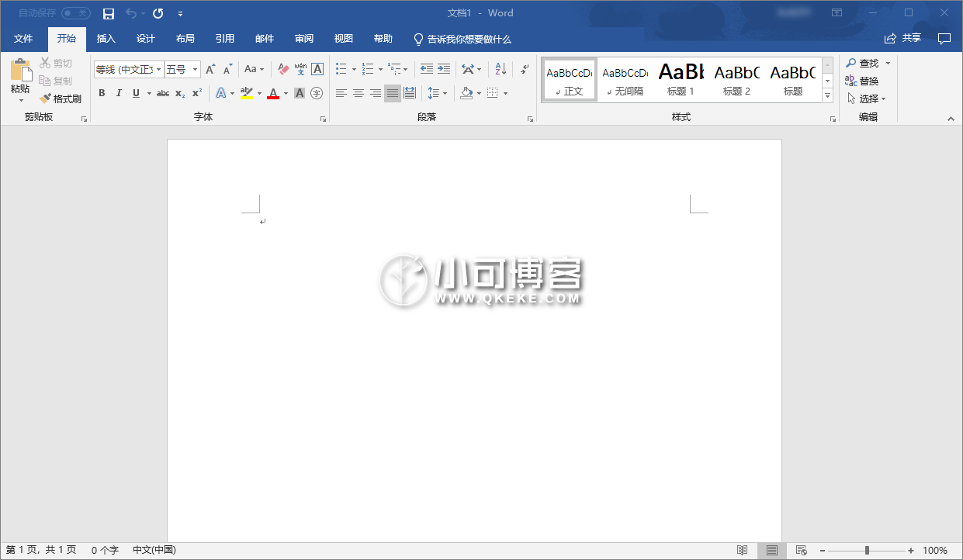The image size is (963, 560).
Task: Click the 告诉我你想要做什么 search box
Action: (x=462, y=39)
